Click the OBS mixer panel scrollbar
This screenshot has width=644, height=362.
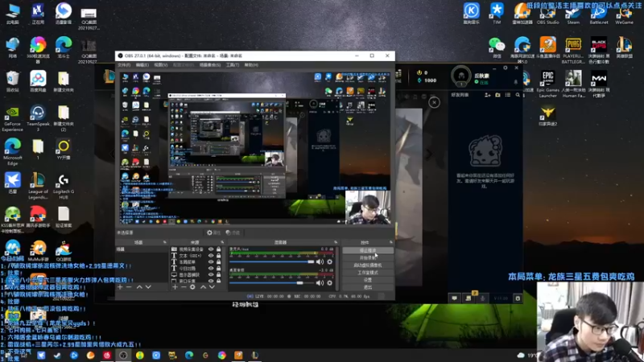[337, 268]
